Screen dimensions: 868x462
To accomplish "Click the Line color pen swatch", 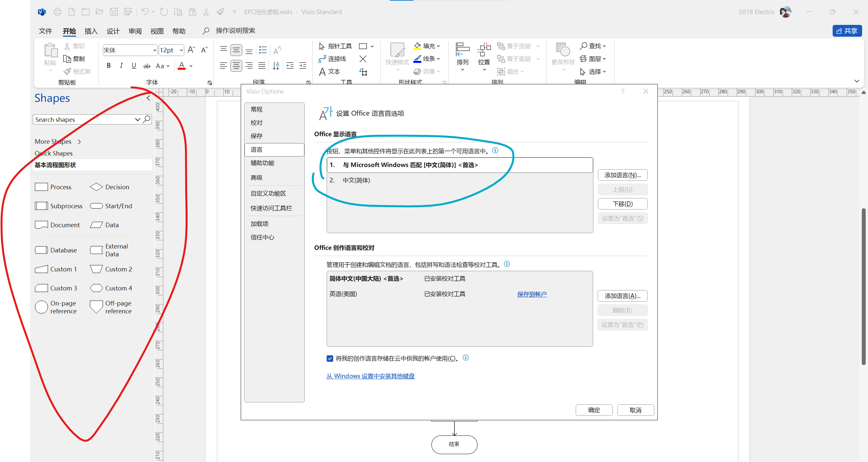I will 417,59.
